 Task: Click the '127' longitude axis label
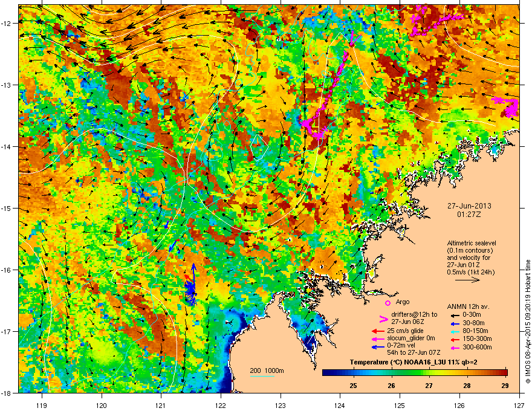click(519, 405)
